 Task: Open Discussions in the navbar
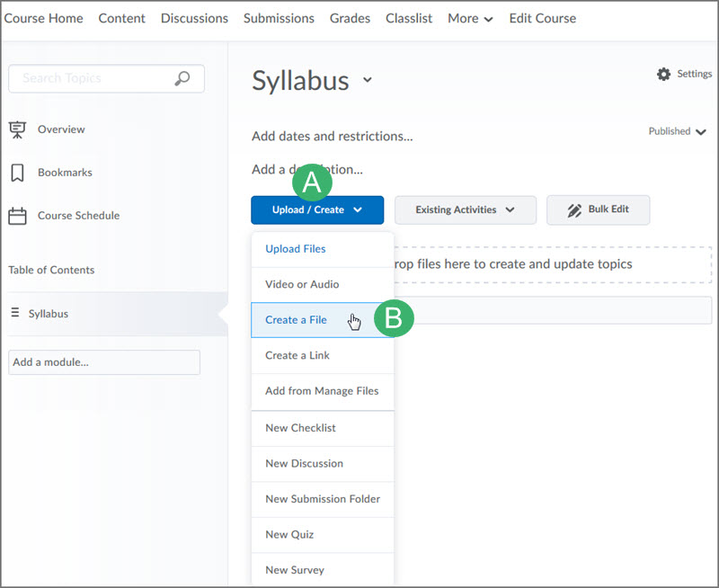(194, 18)
